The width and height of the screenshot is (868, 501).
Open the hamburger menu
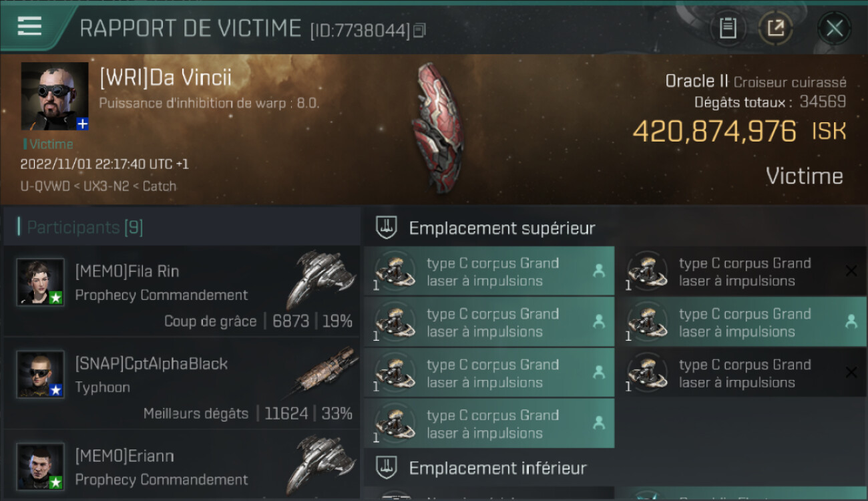(30, 26)
